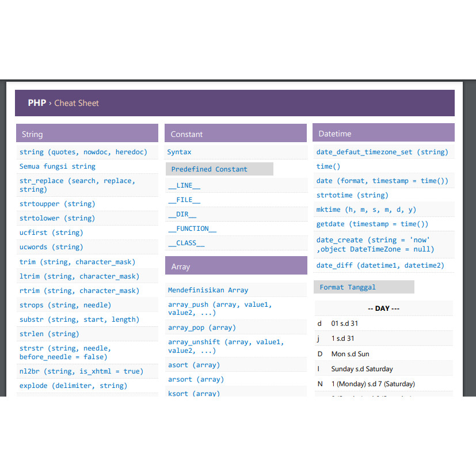Click the N (Monday) day format row
Viewport: 476px width, 476px height.
pos(383,383)
